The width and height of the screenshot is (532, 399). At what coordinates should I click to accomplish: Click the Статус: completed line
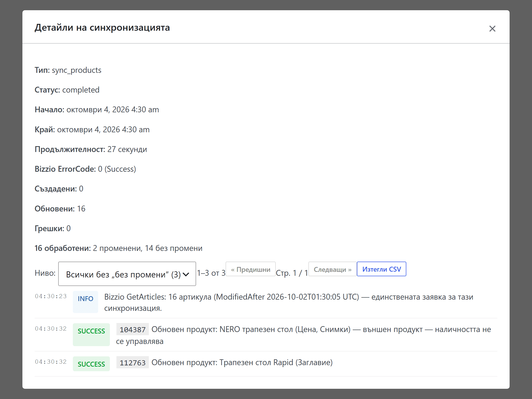67,90
